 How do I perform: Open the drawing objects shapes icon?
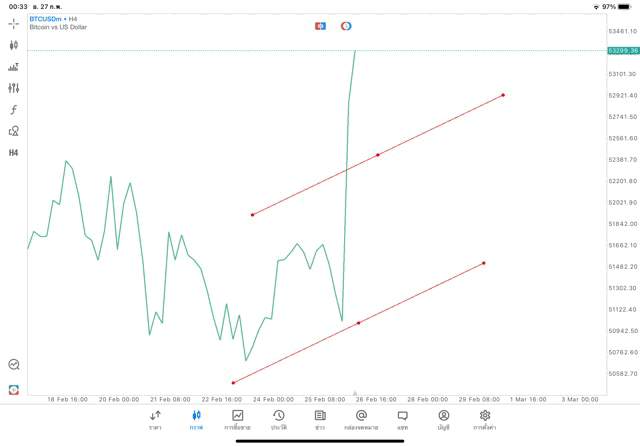tap(14, 131)
